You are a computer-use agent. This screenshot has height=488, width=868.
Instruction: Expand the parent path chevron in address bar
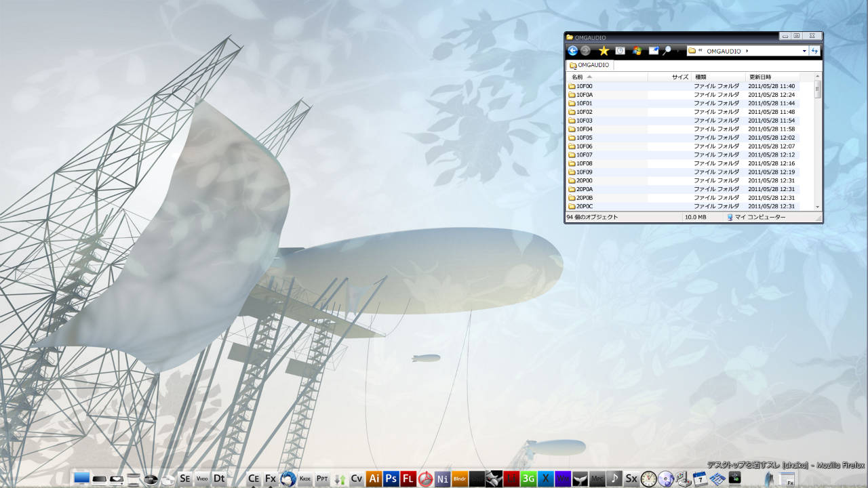coord(699,51)
